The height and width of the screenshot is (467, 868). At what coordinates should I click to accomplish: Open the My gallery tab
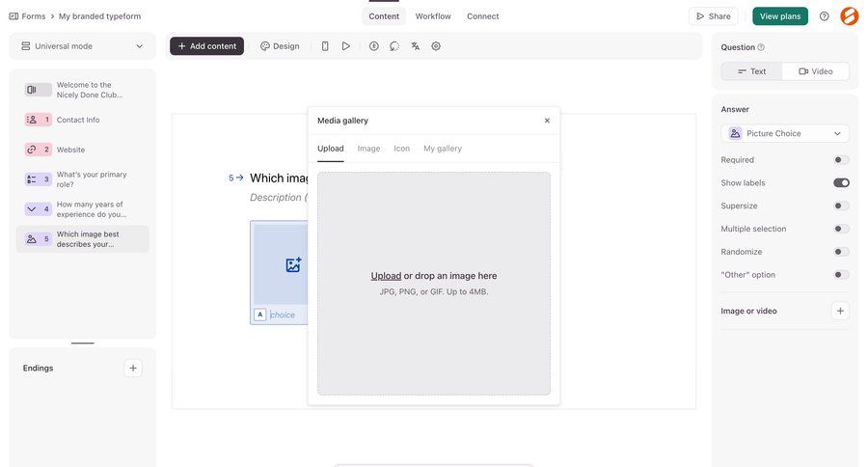[x=443, y=149]
